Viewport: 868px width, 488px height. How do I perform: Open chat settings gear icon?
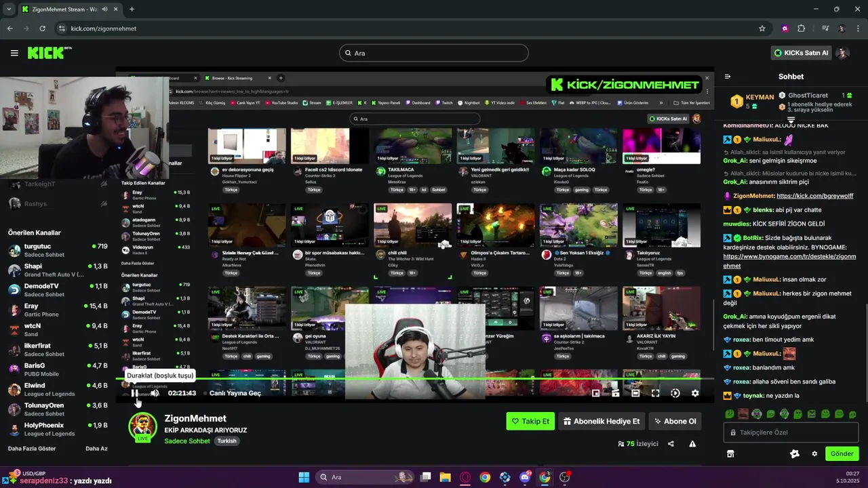click(x=814, y=453)
